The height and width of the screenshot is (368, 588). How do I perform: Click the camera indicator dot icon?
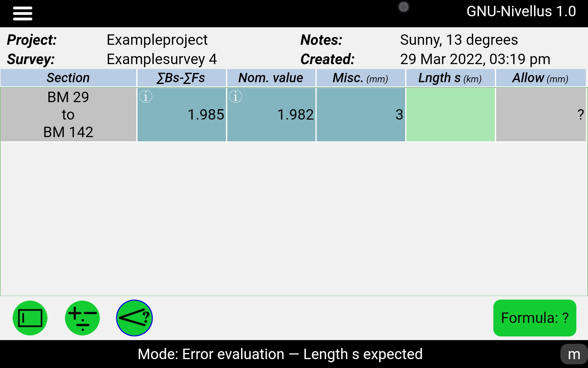[x=403, y=6]
